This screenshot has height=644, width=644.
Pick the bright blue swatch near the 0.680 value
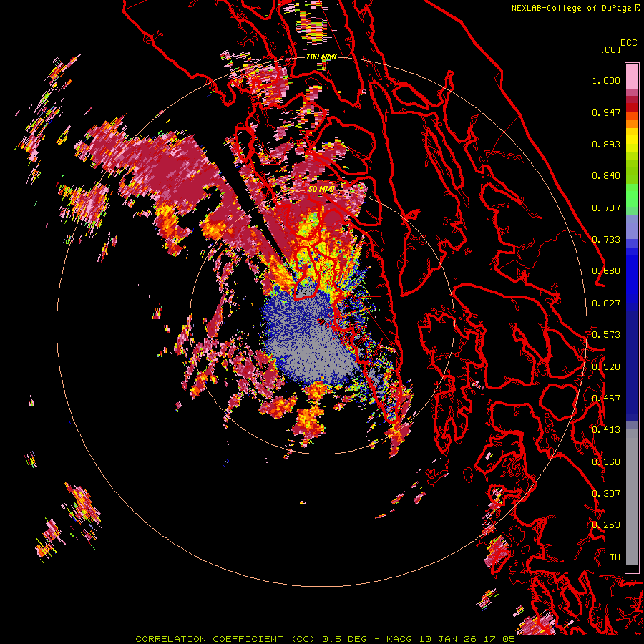632,275
